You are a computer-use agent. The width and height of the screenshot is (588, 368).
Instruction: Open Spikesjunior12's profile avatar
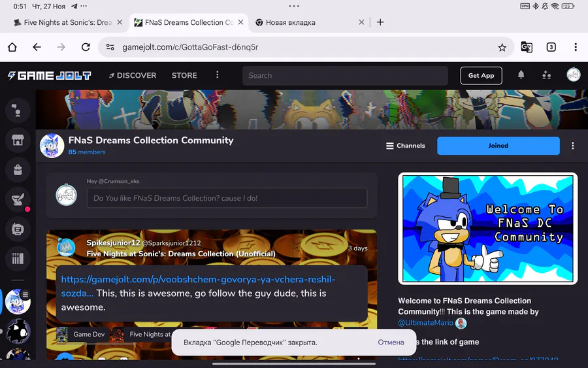[x=66, y=248]
